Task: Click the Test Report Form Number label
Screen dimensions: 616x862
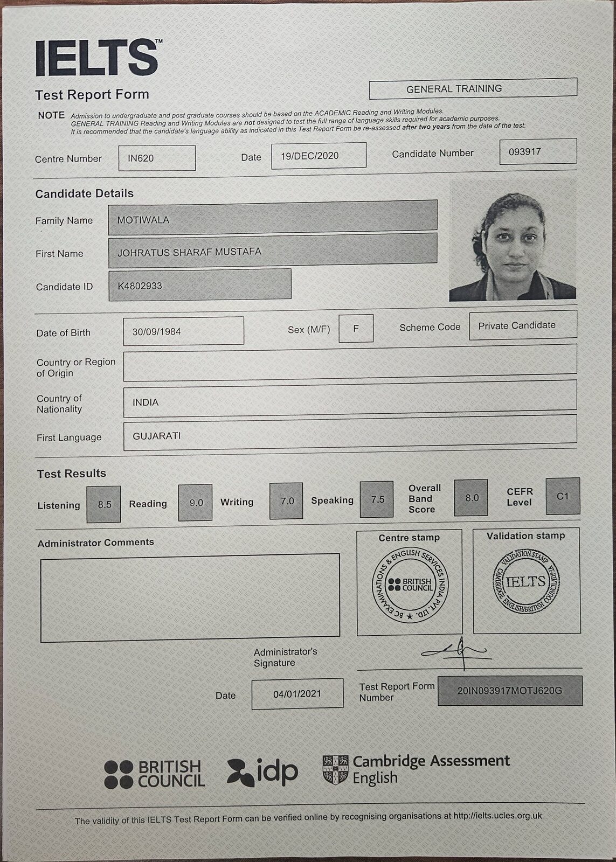Action: coord(397,692)
